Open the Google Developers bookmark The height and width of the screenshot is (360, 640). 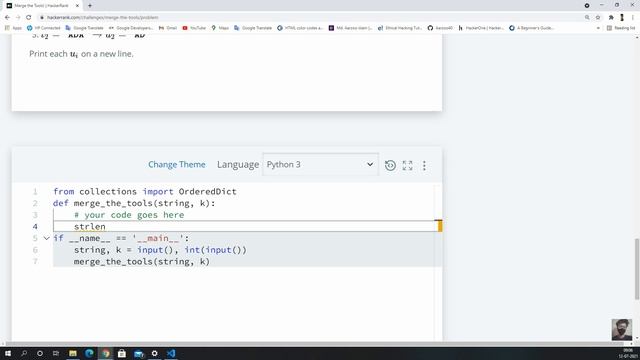click(x=131, y=28)
